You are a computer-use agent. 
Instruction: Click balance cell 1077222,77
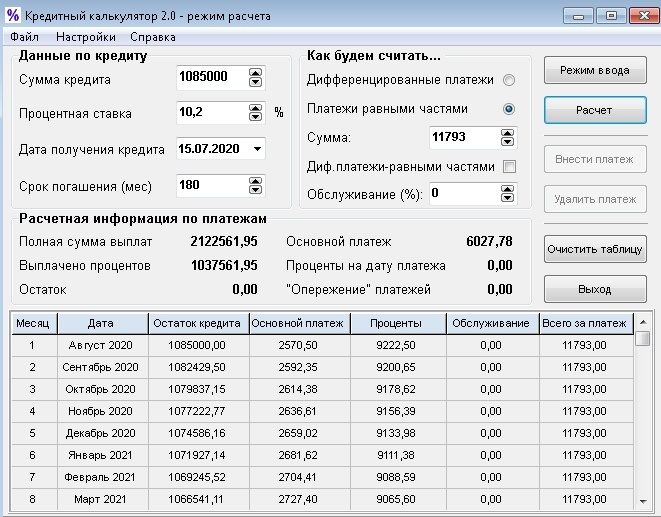pyautogui.click(x=197, y=411)
